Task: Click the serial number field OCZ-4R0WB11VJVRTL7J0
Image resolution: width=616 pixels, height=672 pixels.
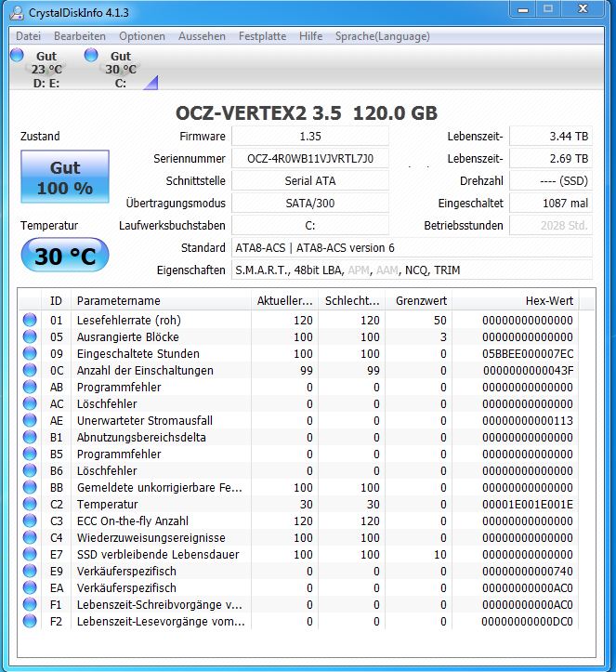Action: tap(310, 159)
